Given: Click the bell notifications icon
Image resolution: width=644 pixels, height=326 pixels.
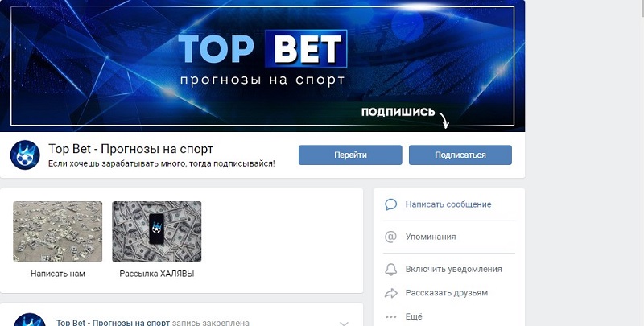Looking at the screenshot, I should (390, 269).
